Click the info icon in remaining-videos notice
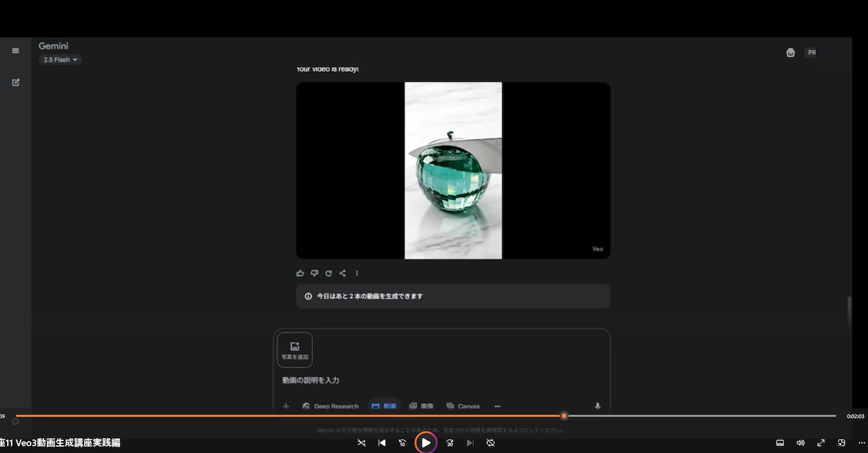The image size is (868, 453). point(308,296)
